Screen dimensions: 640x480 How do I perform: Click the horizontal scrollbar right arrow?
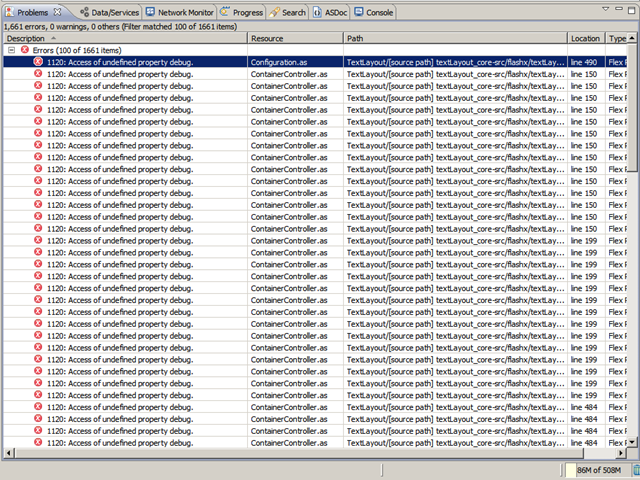[621, 453]
